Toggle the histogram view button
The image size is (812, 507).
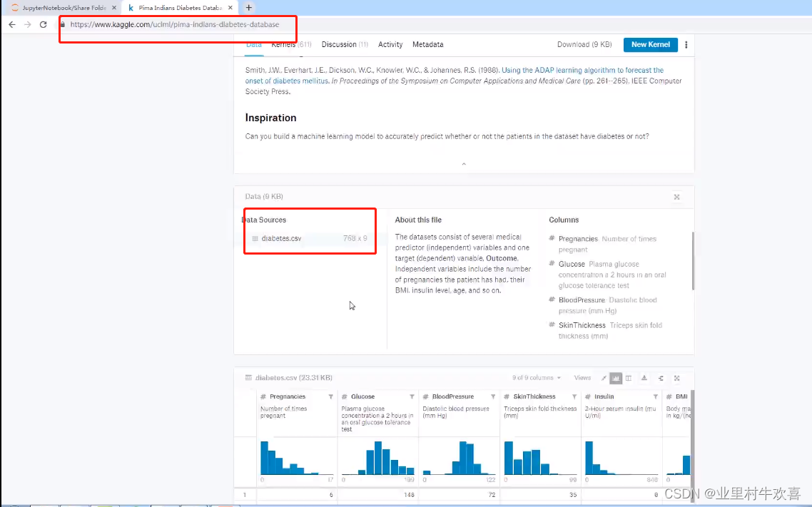(x=616, y=378)
